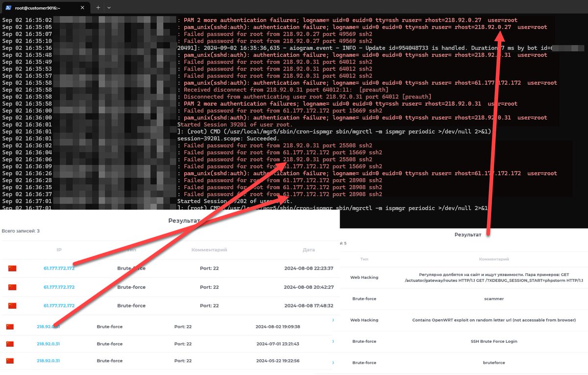Click the China flag in the 20:42:27 row
Image resolution: width=588 pixels, height=375 pixels.
coord(12,287)
